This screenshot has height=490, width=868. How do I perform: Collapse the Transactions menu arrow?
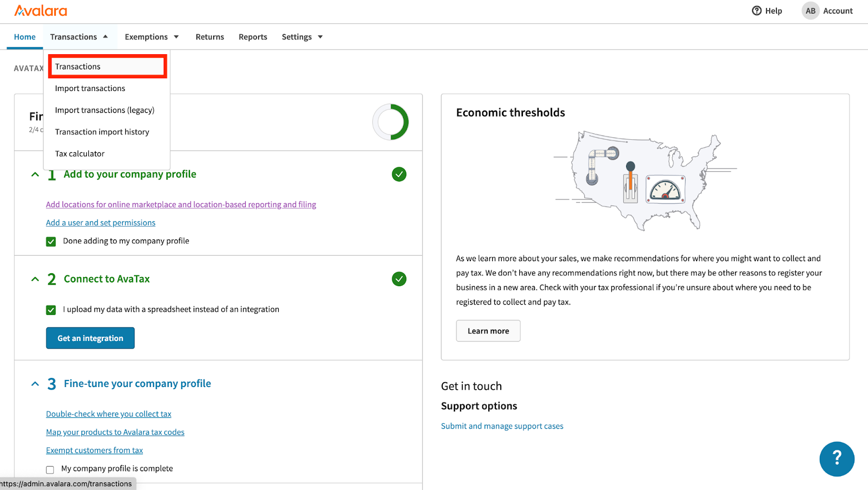tap(105, 37)
